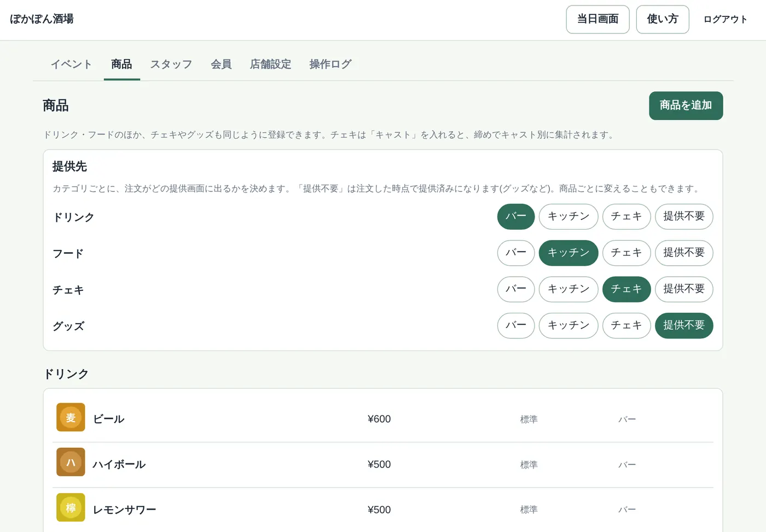The width and height of the screenshot is (766, 532).
Task: Switch to the スタッフ tab
Action: [x=171, y=65]
